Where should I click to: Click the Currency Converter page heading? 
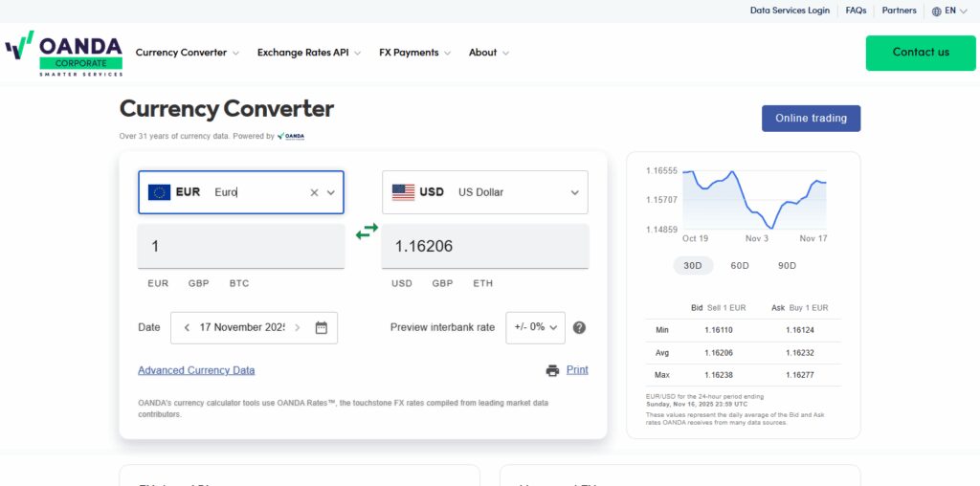pyautogui.click(x=226, y=109)
